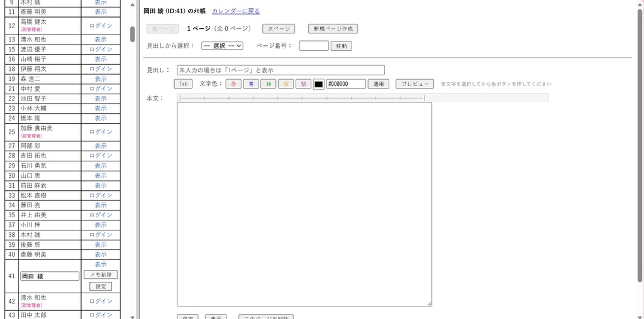Select the name 高橋 健太 in row 12

click(x=33, y=22)
